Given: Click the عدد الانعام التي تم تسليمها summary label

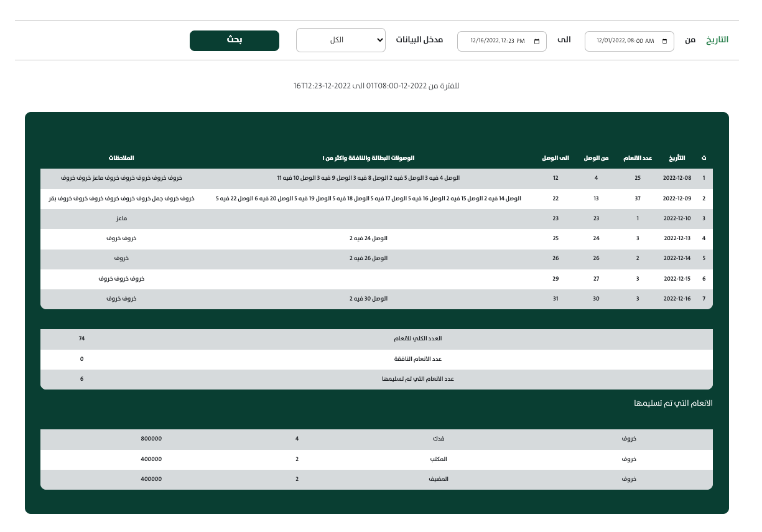Looking at the screenshot, I should (x=418, y=379).
